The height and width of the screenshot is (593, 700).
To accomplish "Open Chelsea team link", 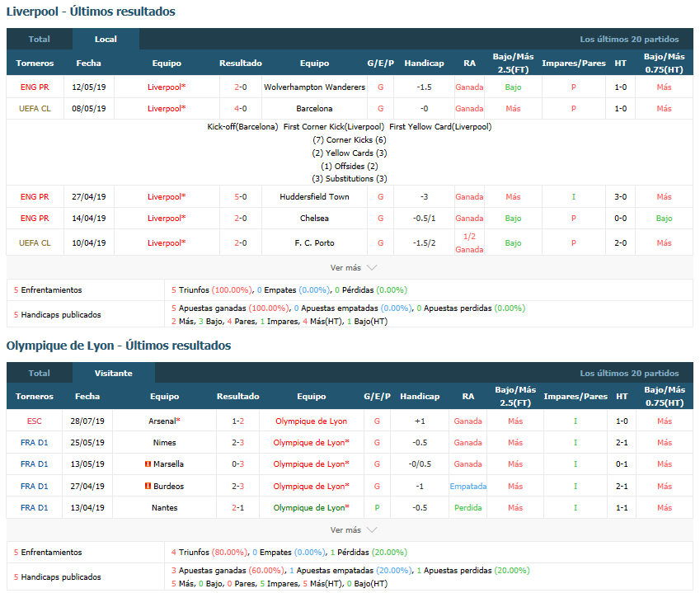I will pos(314,218).
